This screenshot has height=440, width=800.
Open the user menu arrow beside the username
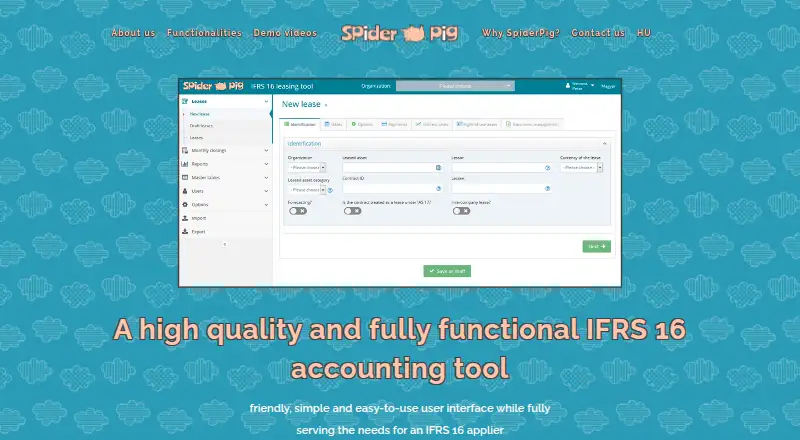coord(592,86)
